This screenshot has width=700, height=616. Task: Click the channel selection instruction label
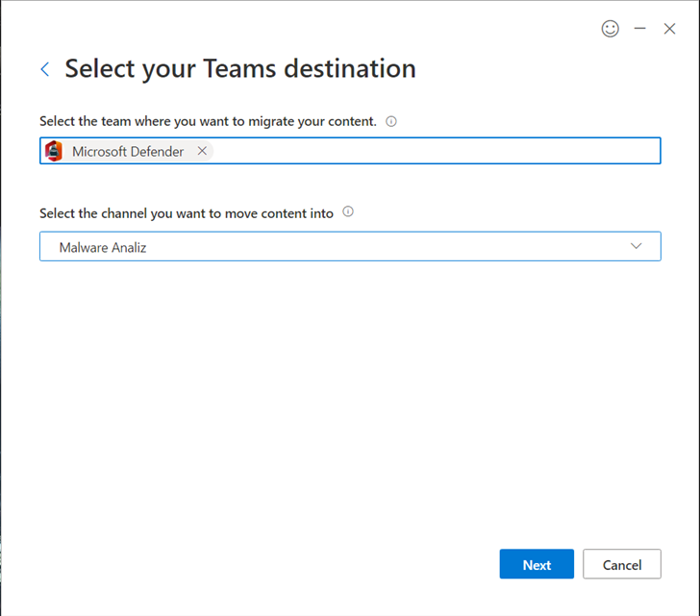pos(187,213)
